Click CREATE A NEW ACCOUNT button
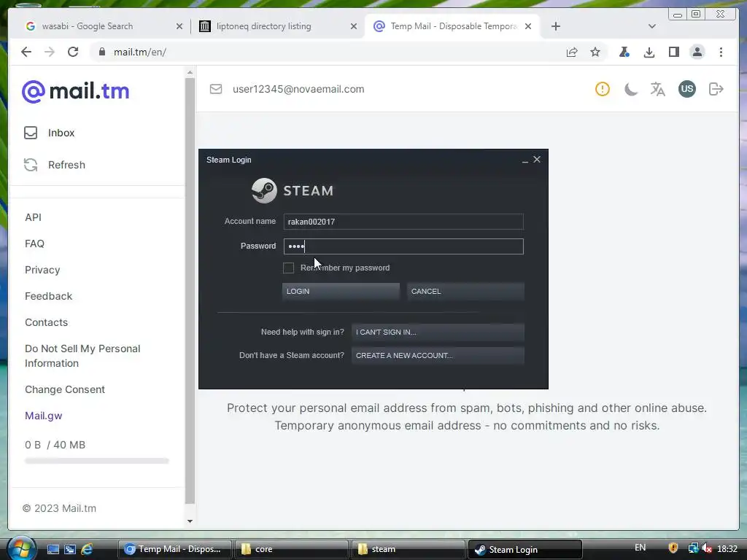 tap(438, 355)
